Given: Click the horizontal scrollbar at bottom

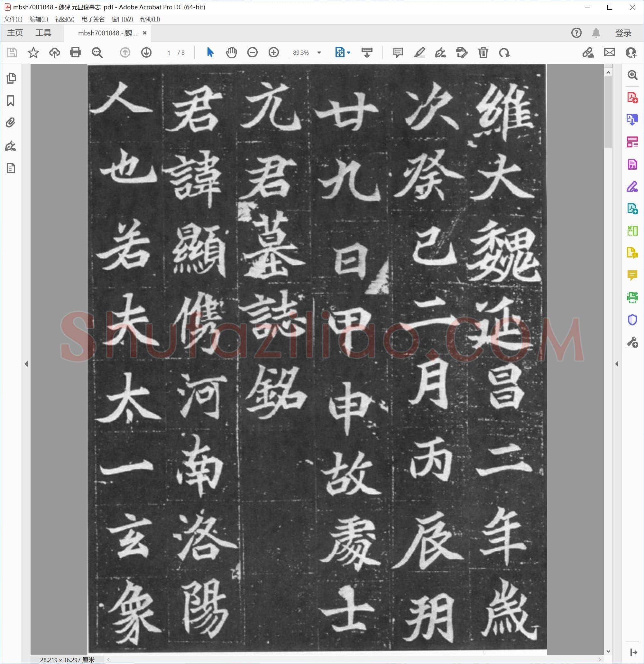Looking at the screenshot, I should point(354,659).
